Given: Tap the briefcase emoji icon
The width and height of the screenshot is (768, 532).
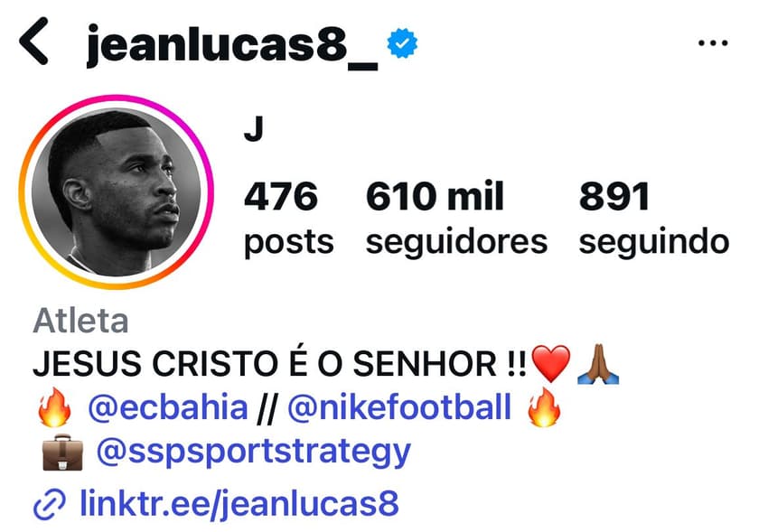Looking at the screenshot, I should click(x=62, y=453).
